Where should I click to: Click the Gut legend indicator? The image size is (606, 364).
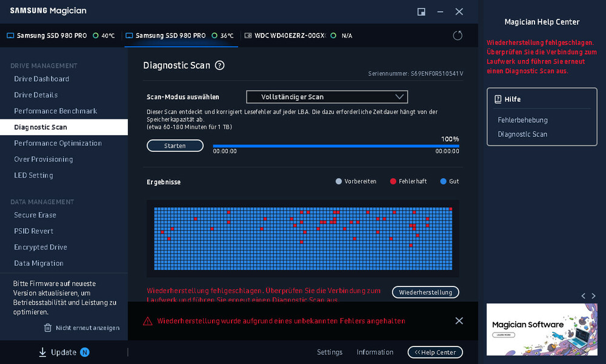click(442, 181)
